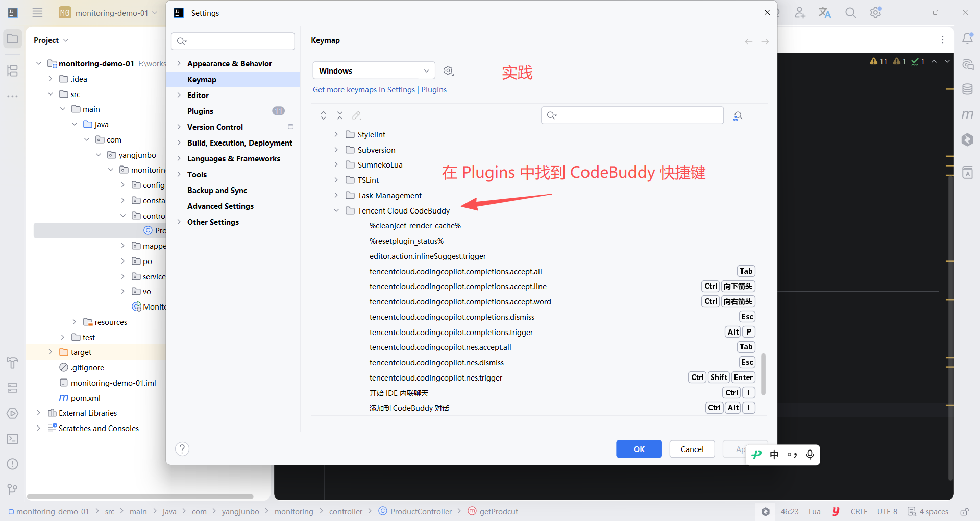Toggle IME Chinese/English mode
This screenshot has width=980, height=521.
click(x=774, y=455)
